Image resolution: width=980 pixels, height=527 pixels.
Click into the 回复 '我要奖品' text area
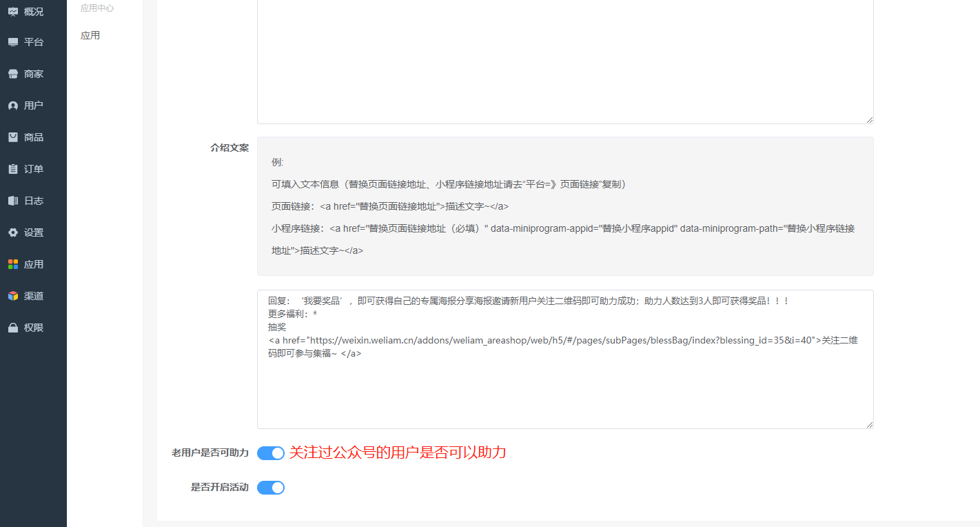(x=564, y=393)
